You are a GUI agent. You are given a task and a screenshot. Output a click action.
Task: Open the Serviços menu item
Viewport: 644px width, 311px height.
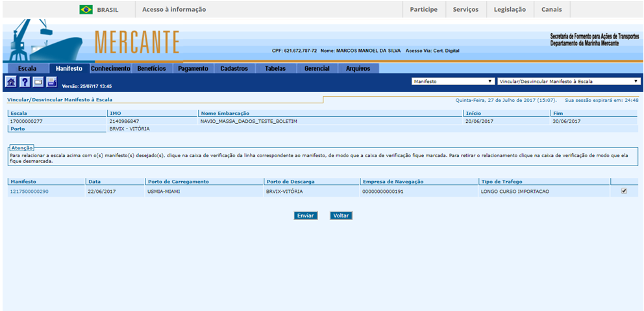[465, 10]
